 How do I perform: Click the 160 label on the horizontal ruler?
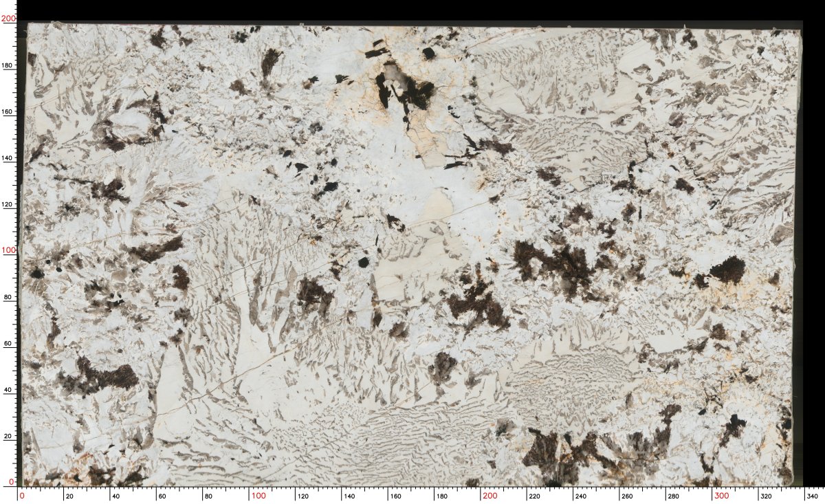pyautogui.click(x=395, y=496)
